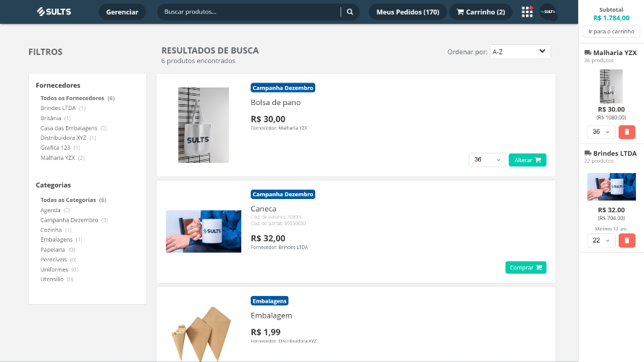Delete Brindes LTDA item from cart

(x=627, y=240)
